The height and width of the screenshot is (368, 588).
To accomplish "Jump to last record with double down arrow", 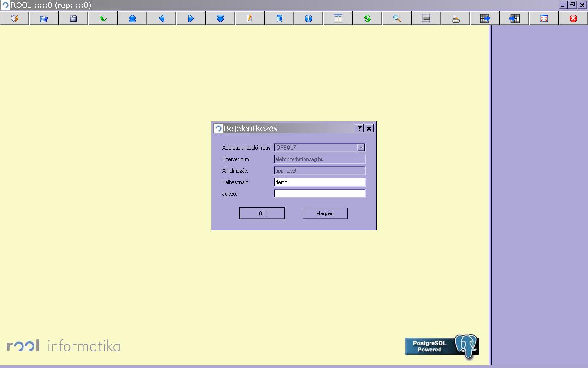I will (220, 18).
